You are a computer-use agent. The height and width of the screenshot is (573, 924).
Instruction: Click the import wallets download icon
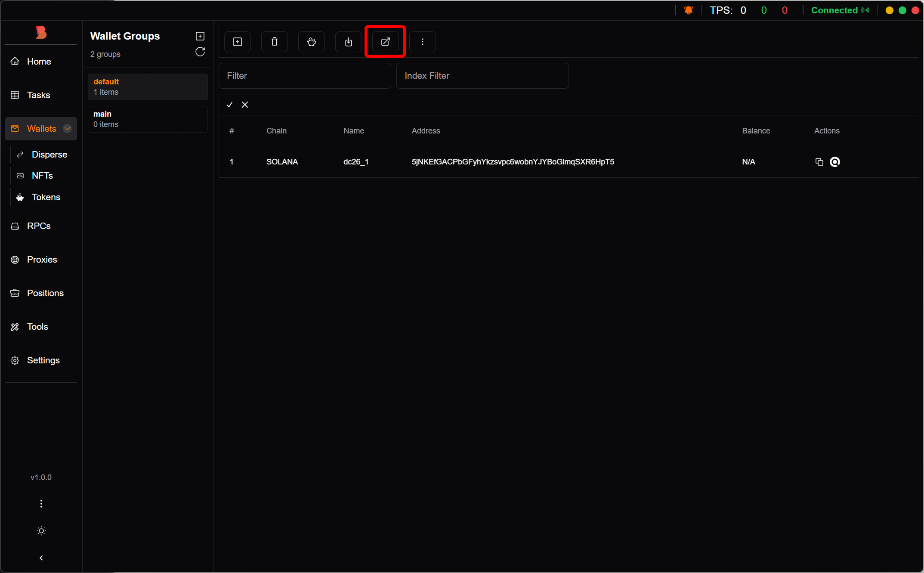coord(349,42)
